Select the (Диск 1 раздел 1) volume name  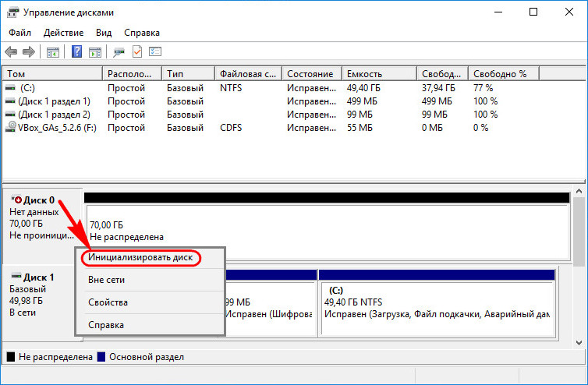tap(55, 101)
